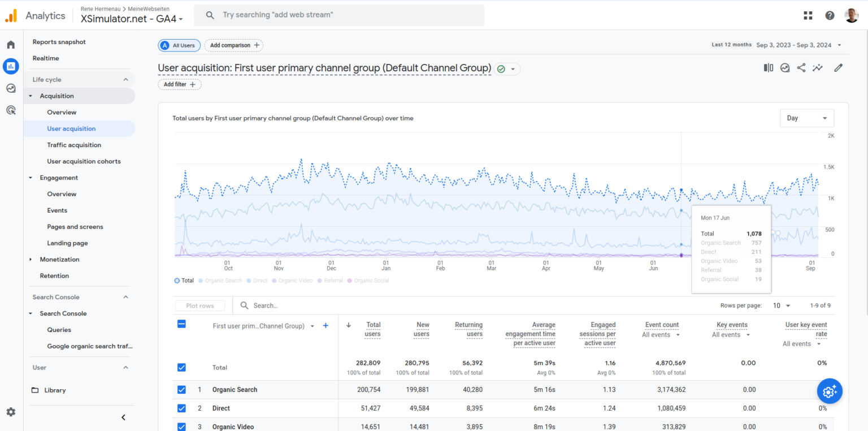868x431 pixels.
Task: Open the Google apps grid icon
Action: 808,15
